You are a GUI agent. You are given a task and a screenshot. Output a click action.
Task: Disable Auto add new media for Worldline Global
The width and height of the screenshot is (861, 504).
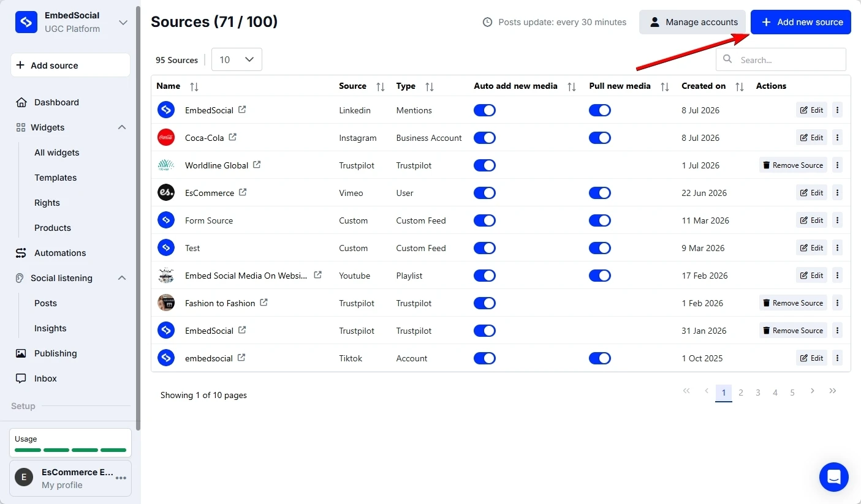(485, 165)
